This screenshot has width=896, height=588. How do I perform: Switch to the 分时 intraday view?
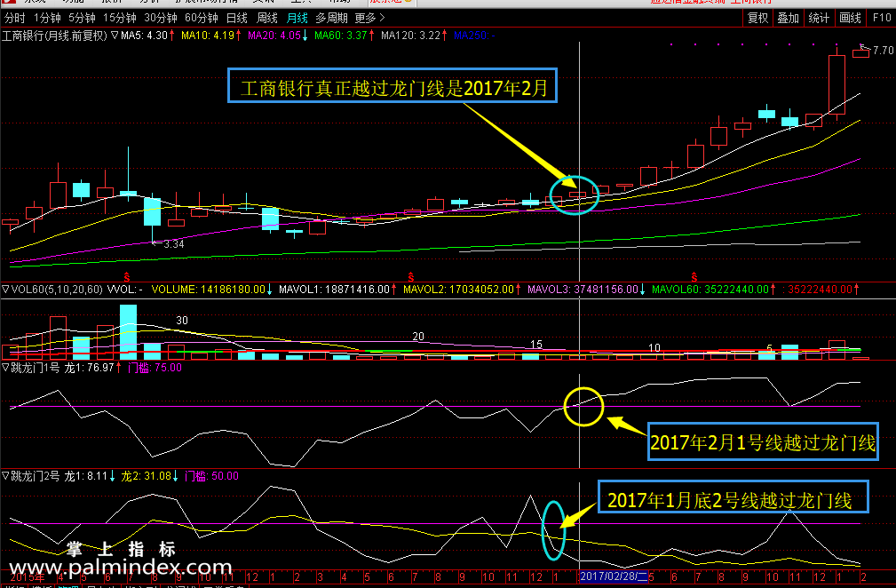click(15, 19)
